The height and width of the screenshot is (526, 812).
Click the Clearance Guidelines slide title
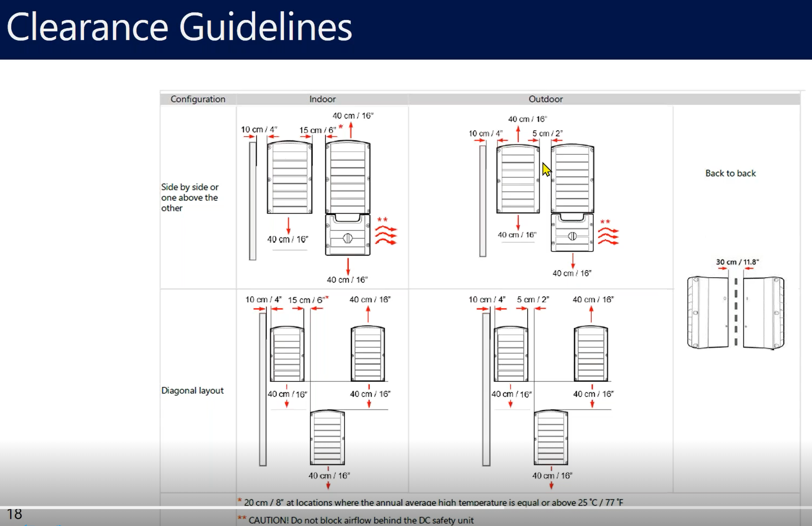coord(179,27)
